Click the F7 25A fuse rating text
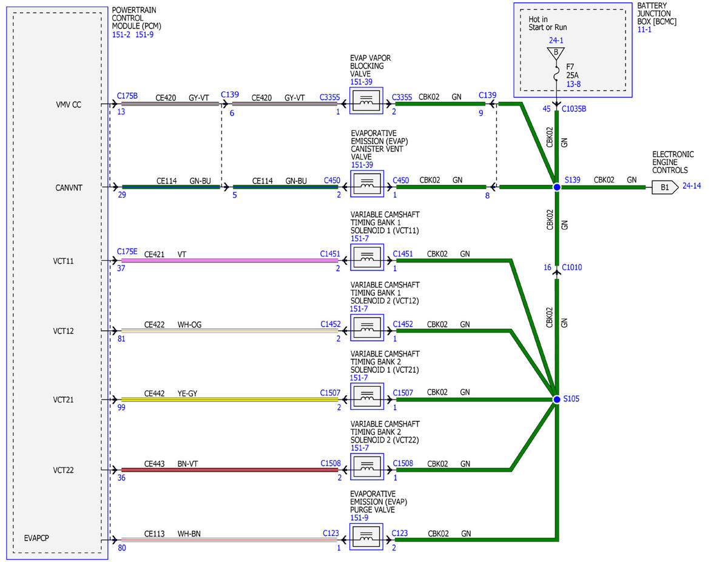The height and width of the screenshot is (562, 728). (x=573, y=70)
